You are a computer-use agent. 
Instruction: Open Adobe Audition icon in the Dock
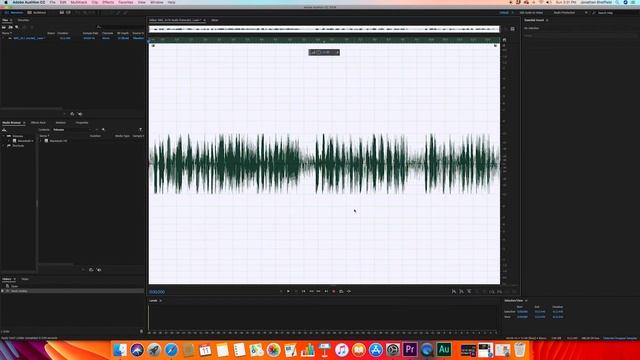tap(444, 349)
